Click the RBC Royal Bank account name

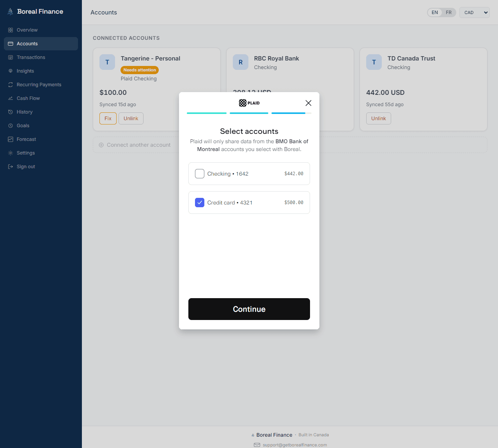coord(276,59)
